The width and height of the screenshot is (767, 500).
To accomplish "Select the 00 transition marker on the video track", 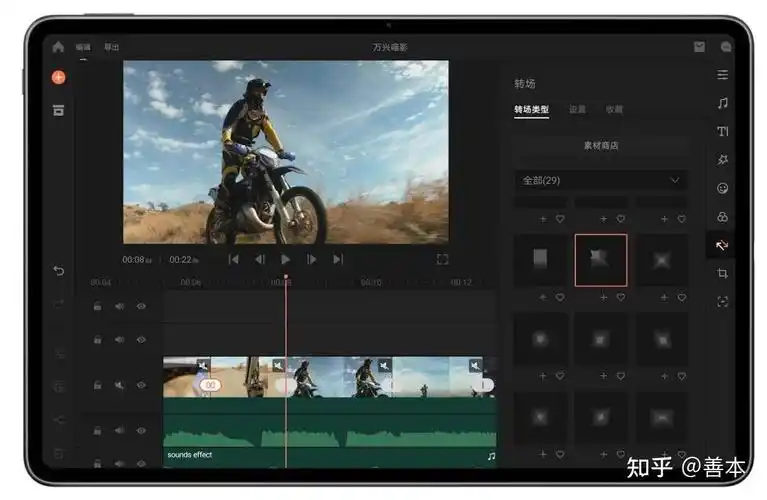I will click(x=210, y=385).
